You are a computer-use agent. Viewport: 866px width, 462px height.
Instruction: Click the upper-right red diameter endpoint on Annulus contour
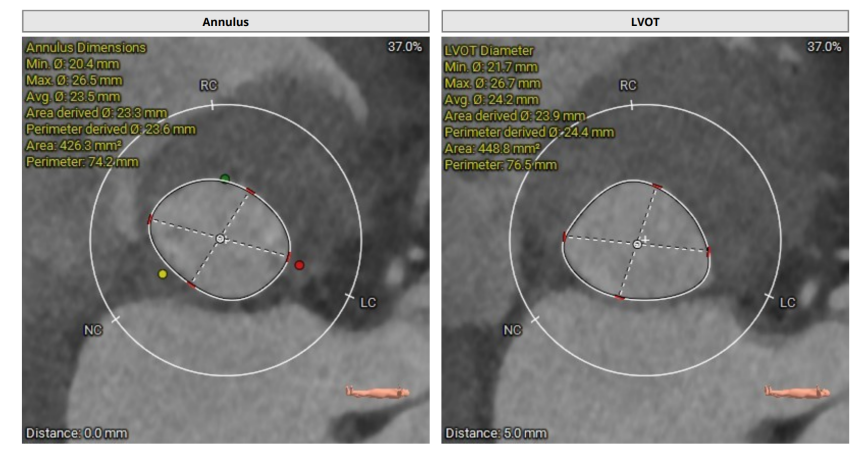tap(250, 191)
